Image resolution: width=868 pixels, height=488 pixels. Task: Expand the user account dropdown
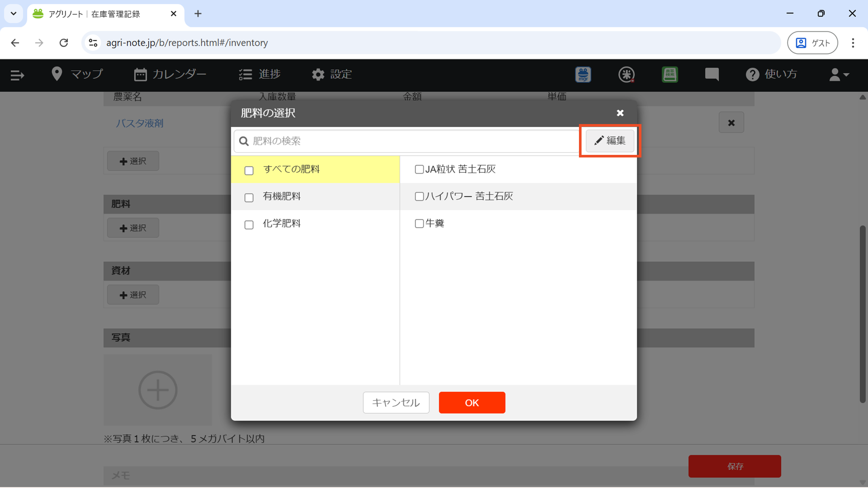[x=839, y=75]
